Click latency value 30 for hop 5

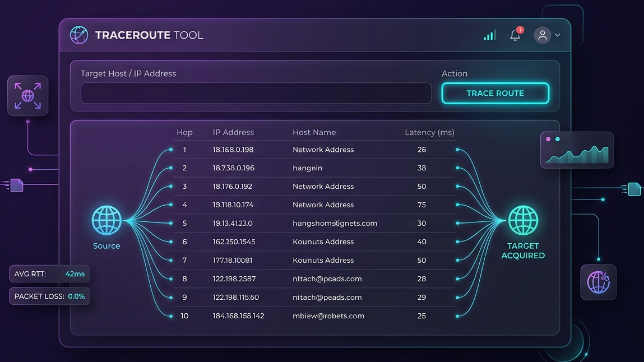[421, 223]
